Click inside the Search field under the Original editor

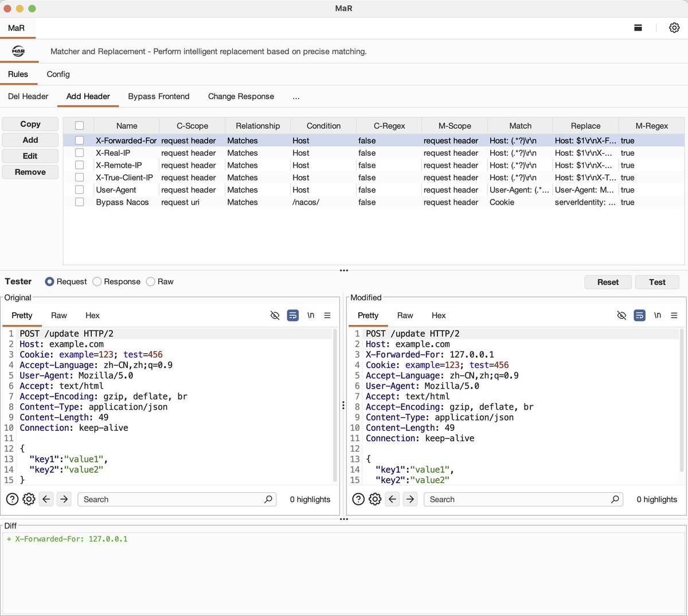click(x=172, y=499)
